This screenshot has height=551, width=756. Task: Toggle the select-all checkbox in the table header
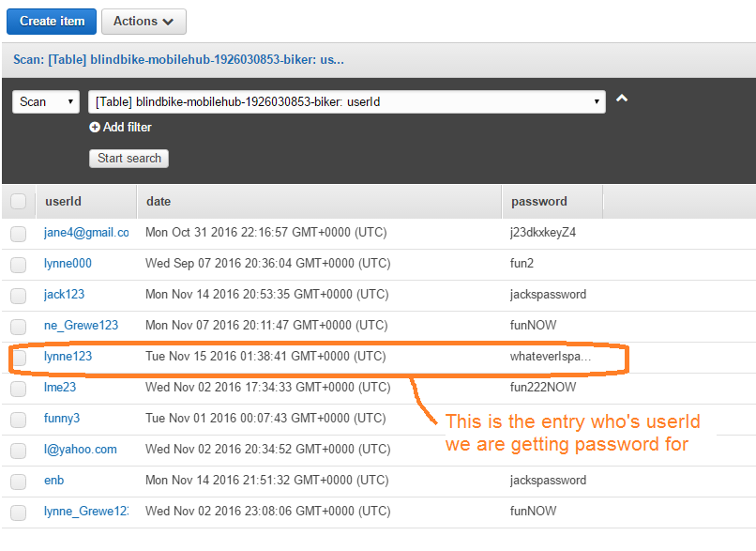[19, 202]
